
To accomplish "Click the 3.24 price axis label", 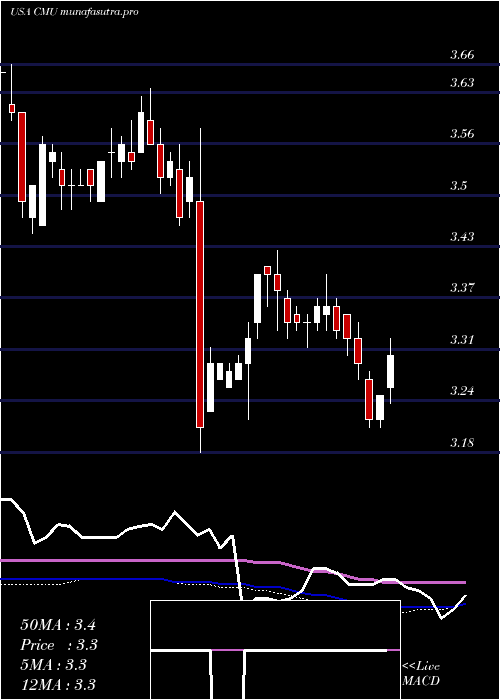I will point(462,391).
